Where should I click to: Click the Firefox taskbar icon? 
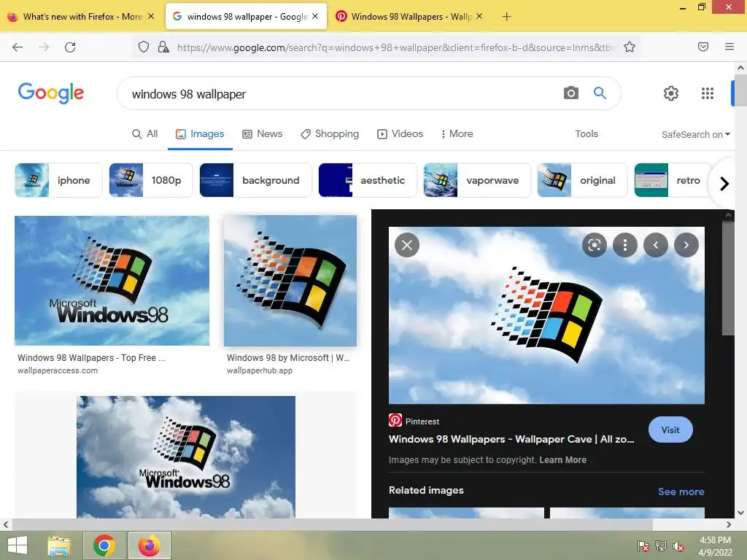pyautogui.click(x=149, y=545)
